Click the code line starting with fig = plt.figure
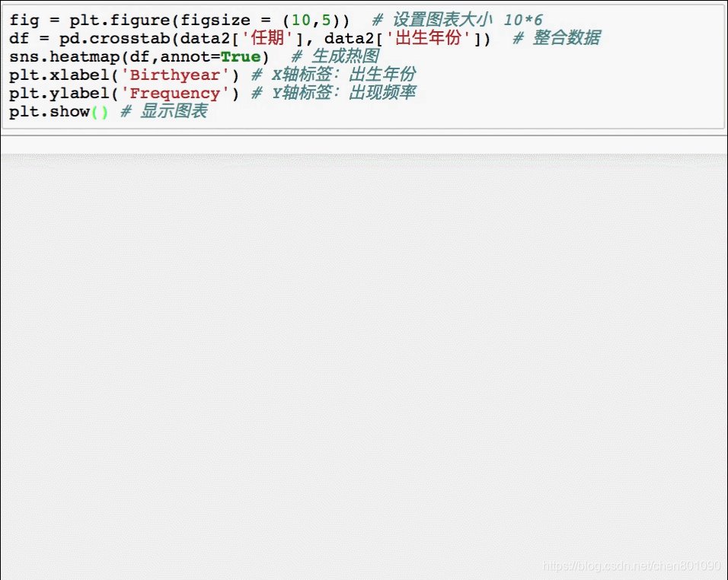728x580 pixels. pos(276,20)
